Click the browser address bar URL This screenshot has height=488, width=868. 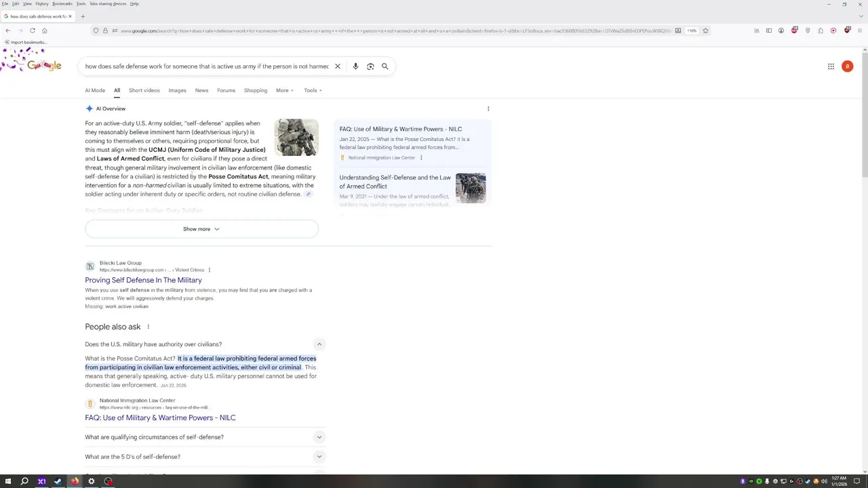coord(396,30)
